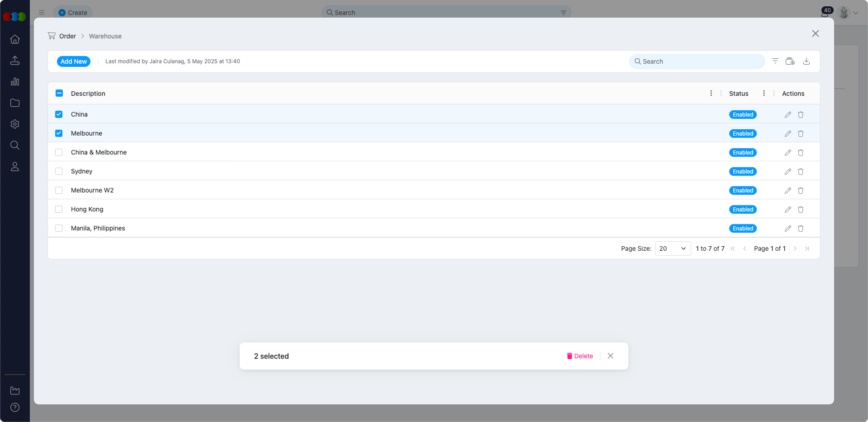Open the Description column options menu
This screenshot has height=422, width=868.
[711, 93]
